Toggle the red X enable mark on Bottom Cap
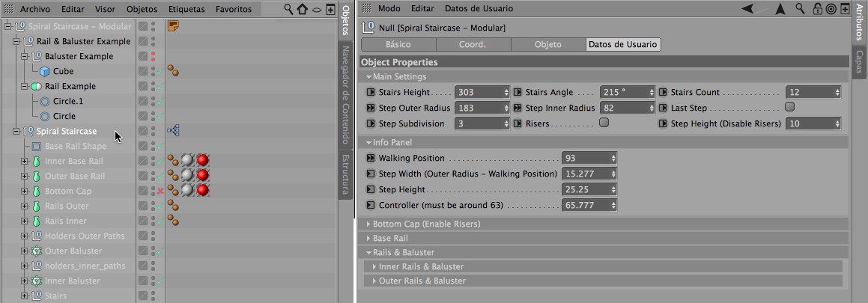868x303 pixels. click(x=160, y=191)
